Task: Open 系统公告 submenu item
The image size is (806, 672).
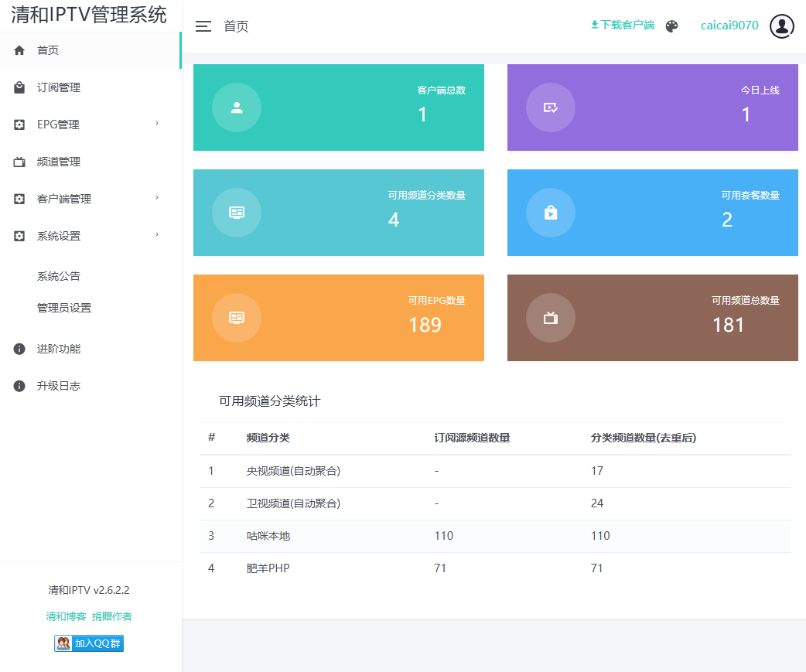Action: 59,276
